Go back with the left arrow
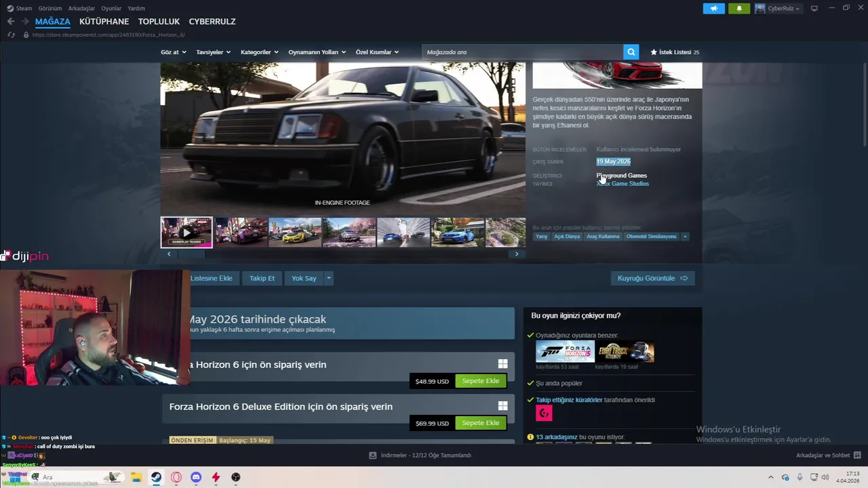868x488 pixels. point(10,22)
